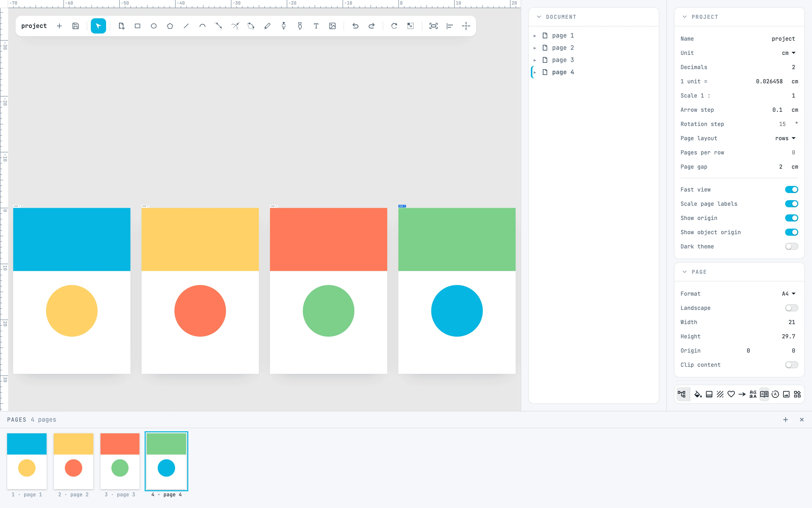Open the document tree panel icon
Image resolution: width=812 pixels, height=508 pixels.
[x=682, y=394]
